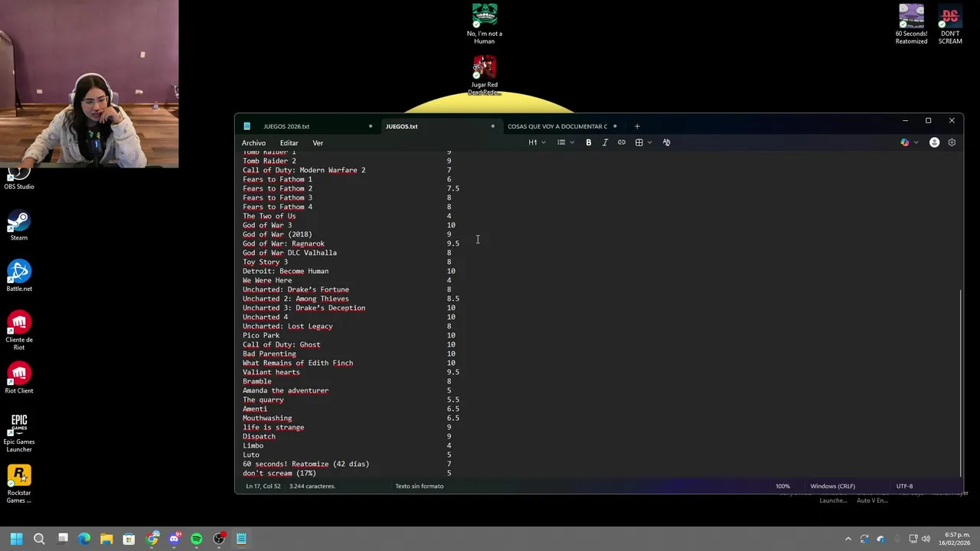Expand the list style dropdown
The image size is (980, 551).
coord(566,142)
